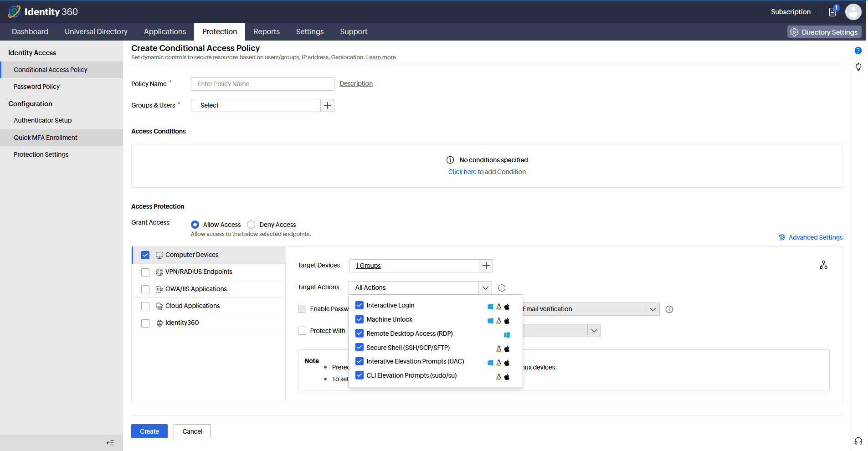Screen dimensions: 868x451
Task: Open the Applications tab
Action: pyautogui.click(x=165, y=32)
